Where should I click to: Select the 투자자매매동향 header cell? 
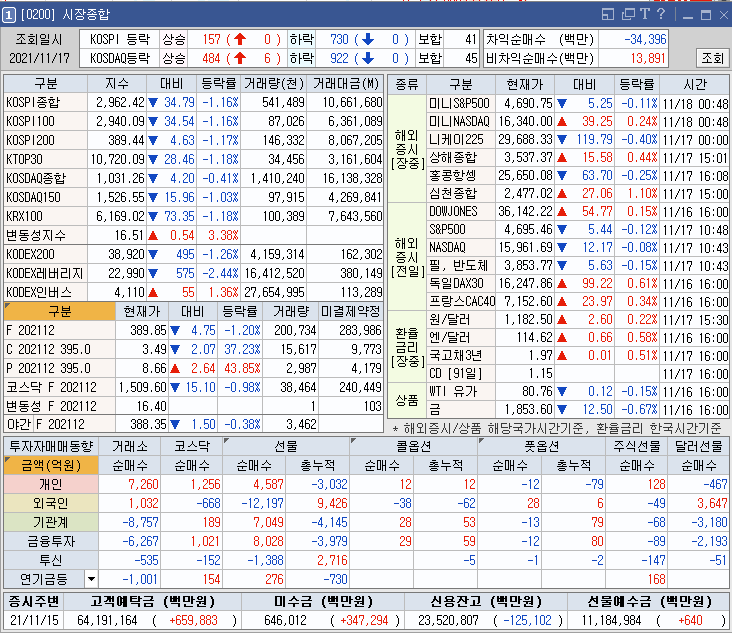51,446
